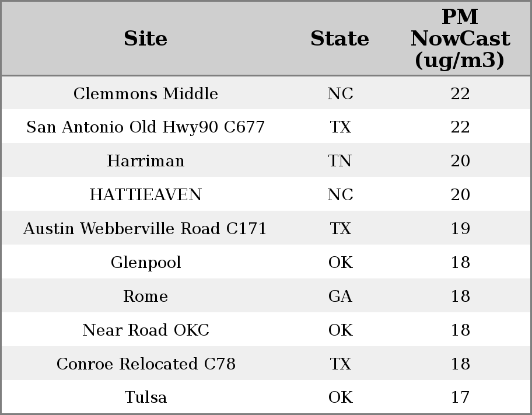Image resolution: width=532 pixels, height=415 pixels.
Task: Click Austin Webberville Road C171 site
Action: tap(145, 229)
